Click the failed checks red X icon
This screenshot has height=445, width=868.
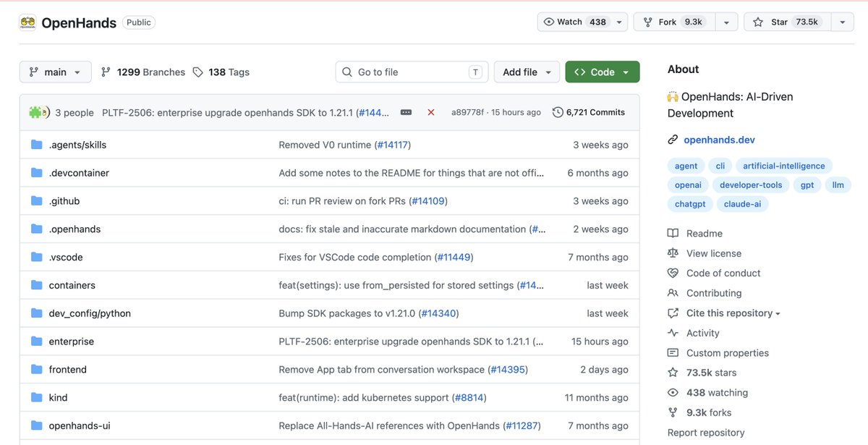(431, 112)
